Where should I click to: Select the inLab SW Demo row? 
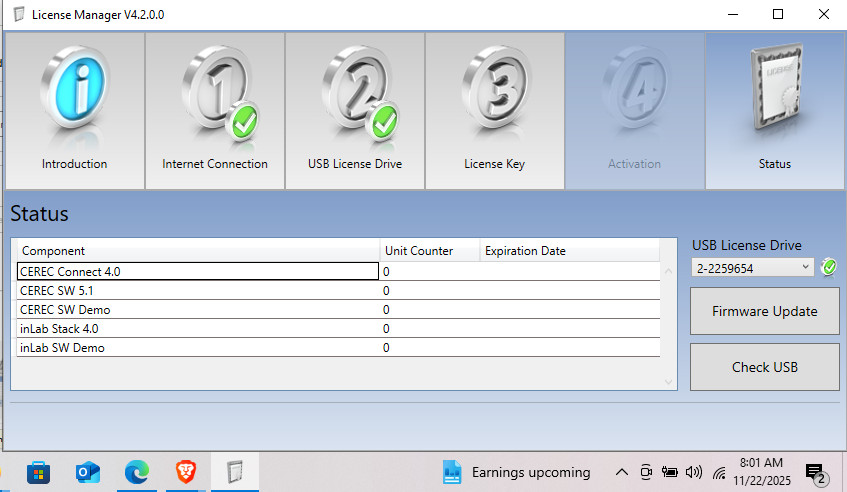point(338,347)
